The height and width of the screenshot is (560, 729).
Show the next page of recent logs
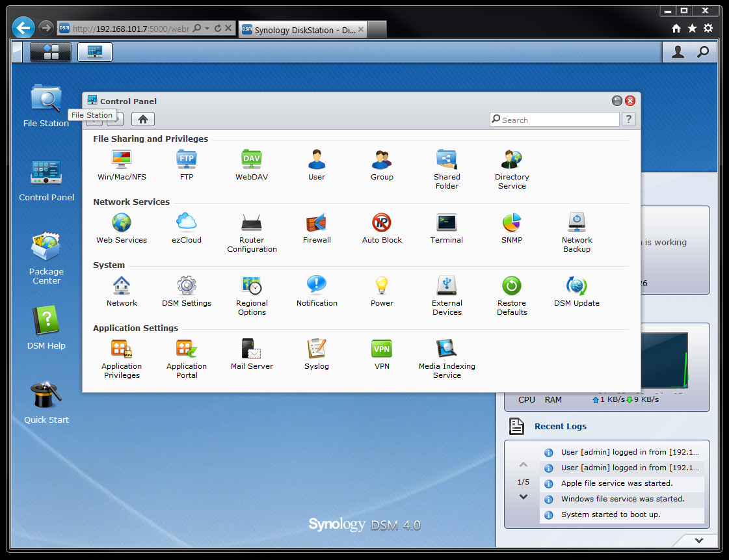523,497
